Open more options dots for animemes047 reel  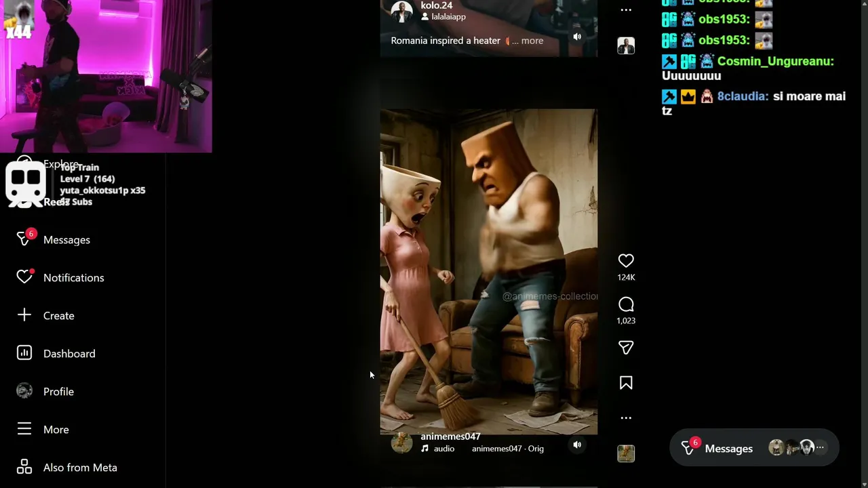click(x=626, y=418)
